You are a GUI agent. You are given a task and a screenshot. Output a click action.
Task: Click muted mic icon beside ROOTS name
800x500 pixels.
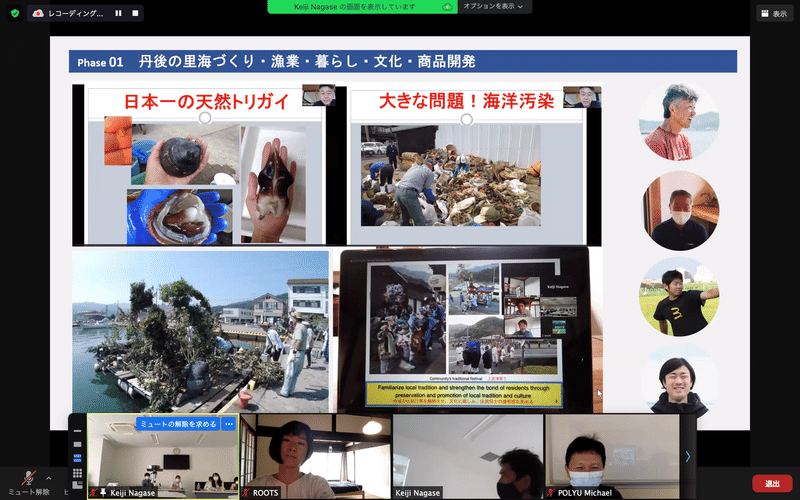point(246,492)
